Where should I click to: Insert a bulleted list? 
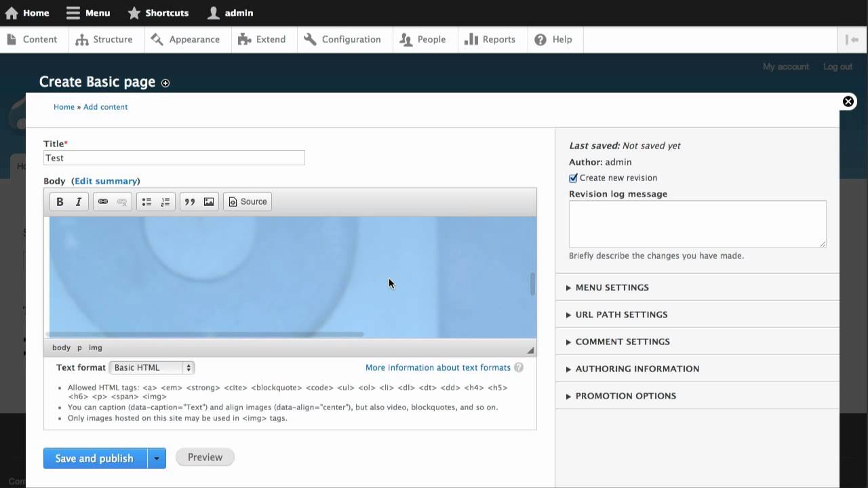[x=146, y=201]
